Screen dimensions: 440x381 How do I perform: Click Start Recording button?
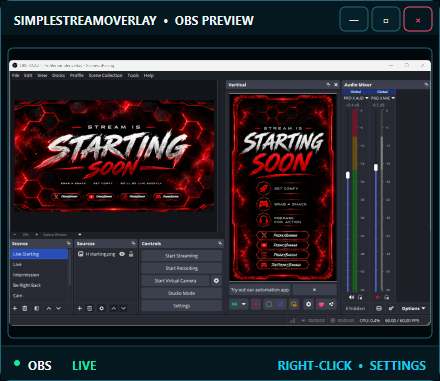(182, 268)
